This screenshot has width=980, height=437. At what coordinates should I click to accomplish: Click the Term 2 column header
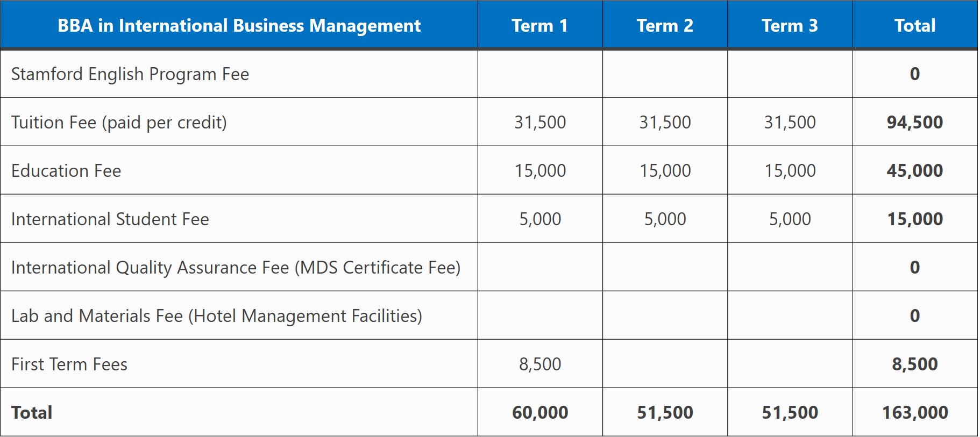click(x=665, y=25)
